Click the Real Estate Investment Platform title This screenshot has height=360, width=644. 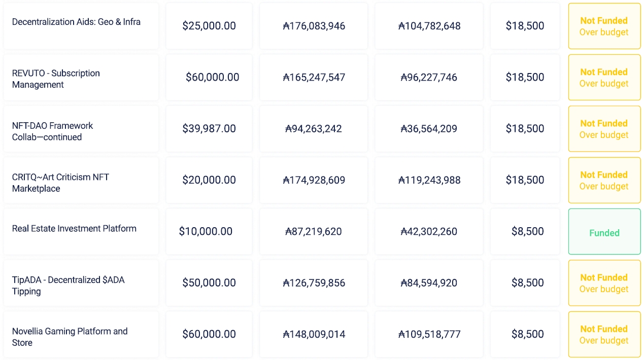tap(74, 228)
